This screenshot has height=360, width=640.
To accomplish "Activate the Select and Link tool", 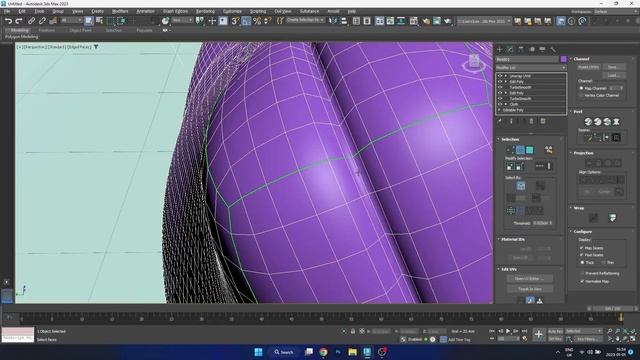I will 31,21.
